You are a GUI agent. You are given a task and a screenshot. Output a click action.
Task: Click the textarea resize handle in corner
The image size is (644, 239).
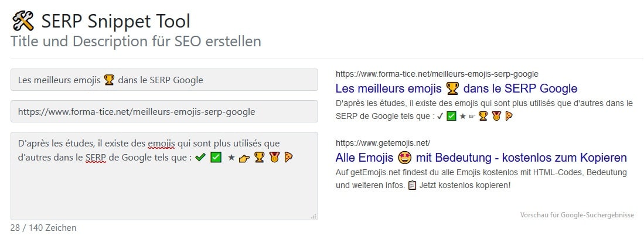314,216
